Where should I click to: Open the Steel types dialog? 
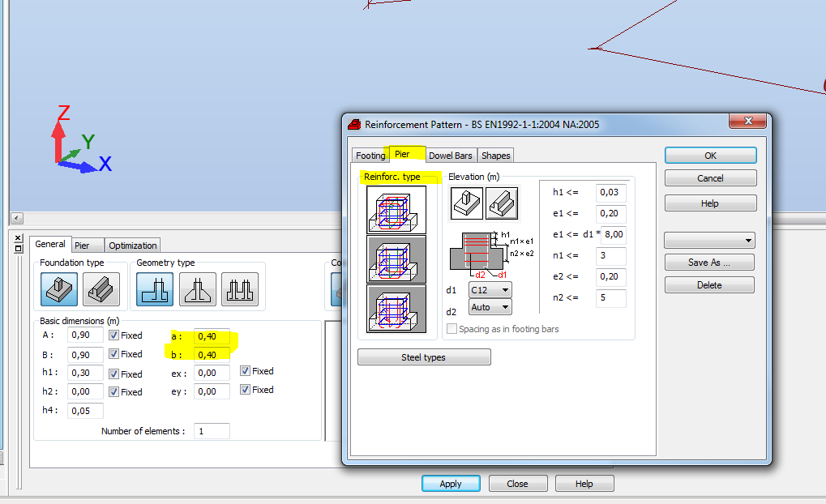(423, 357)
